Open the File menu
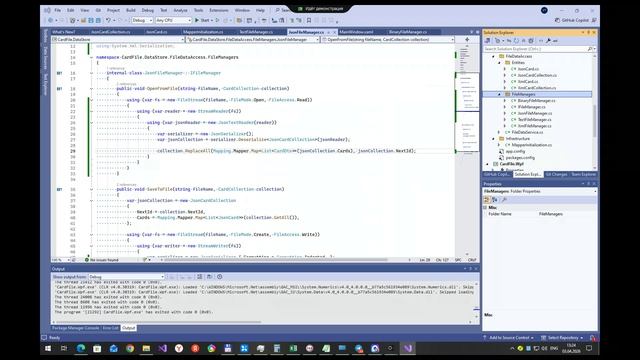640x360 pixels. [58, 10]
